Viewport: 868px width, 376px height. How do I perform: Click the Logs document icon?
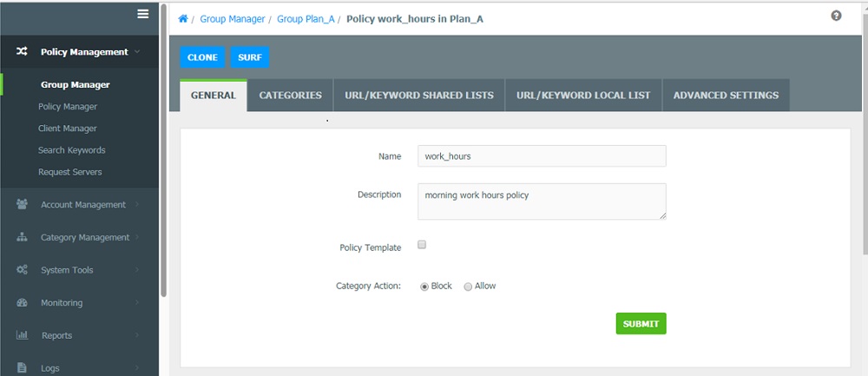pyautogui.click(x=22, y=367)
